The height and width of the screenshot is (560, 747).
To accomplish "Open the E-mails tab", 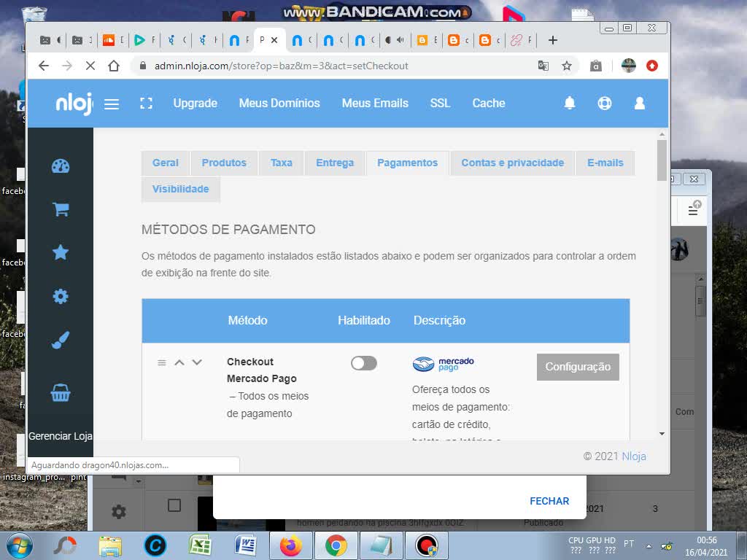I will (x=605, y=163).
